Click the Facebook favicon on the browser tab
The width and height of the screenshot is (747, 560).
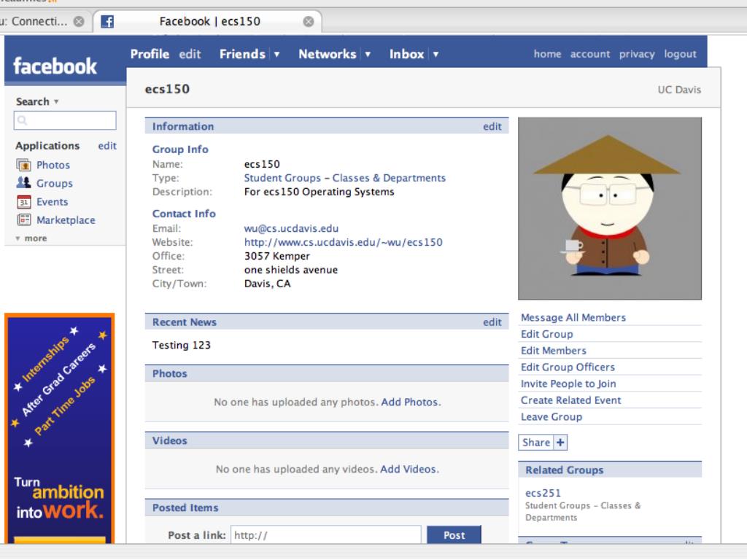(x=107, y=21)
